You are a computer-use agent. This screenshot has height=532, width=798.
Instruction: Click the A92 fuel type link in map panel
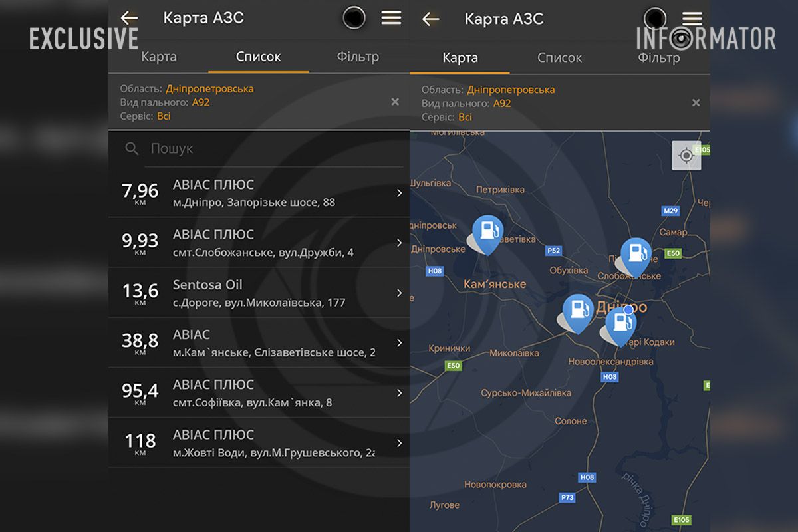(501, 103)
